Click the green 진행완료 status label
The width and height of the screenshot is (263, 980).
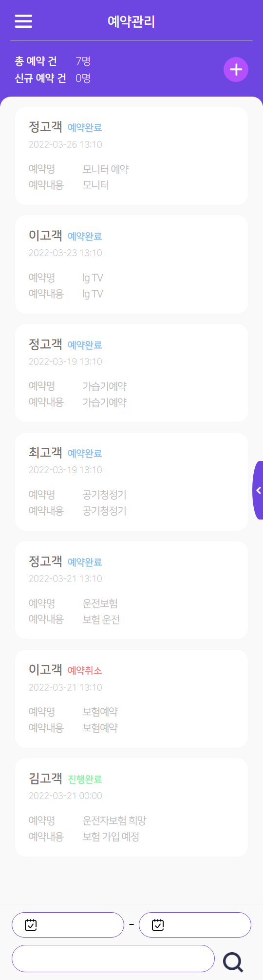85,780
